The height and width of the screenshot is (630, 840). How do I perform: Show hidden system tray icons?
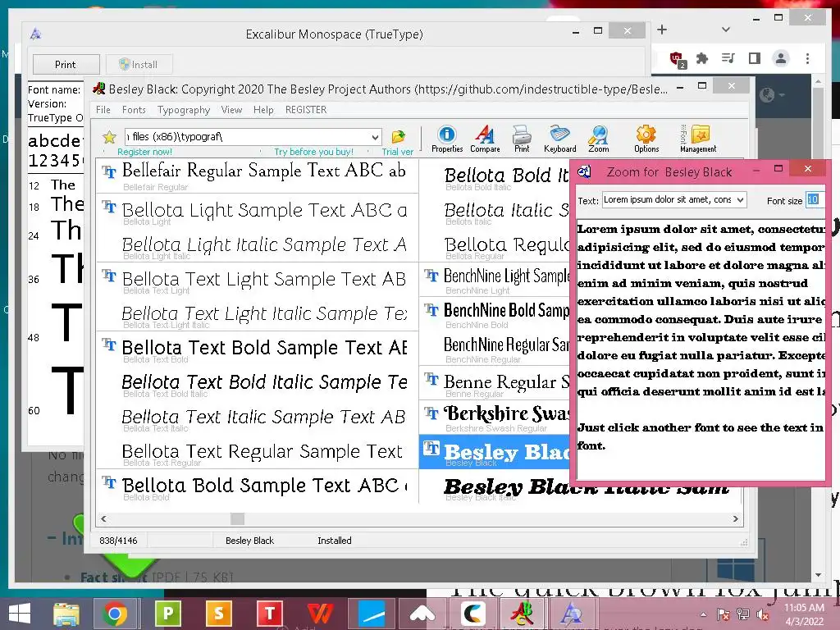tap(703, 614)
